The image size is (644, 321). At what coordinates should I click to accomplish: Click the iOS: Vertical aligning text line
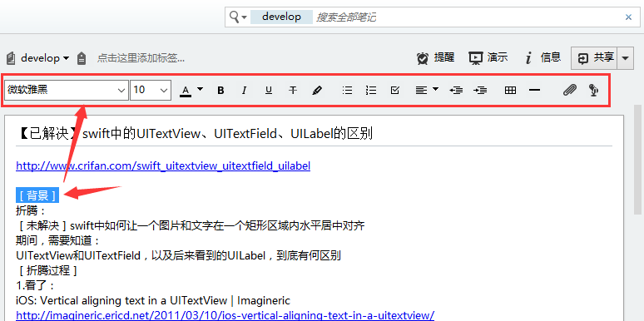153,300
